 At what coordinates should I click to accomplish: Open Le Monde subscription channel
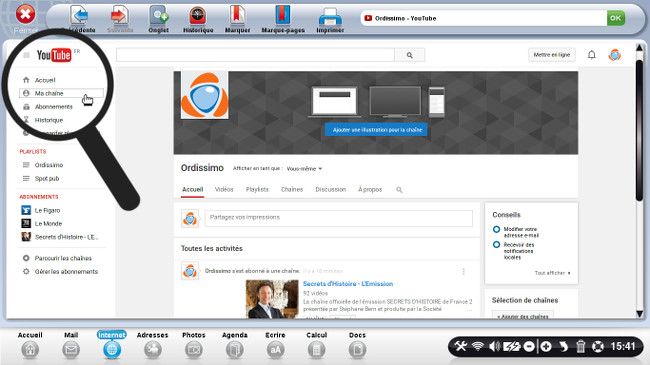coord(48,224)
